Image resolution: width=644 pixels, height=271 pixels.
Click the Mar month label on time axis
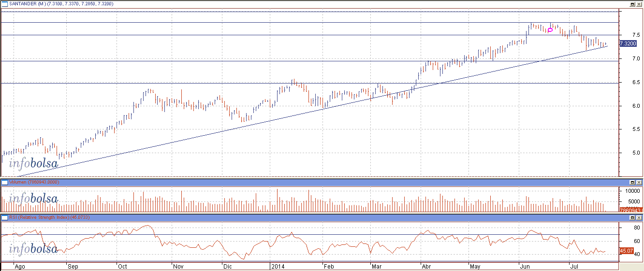point(377,266)
